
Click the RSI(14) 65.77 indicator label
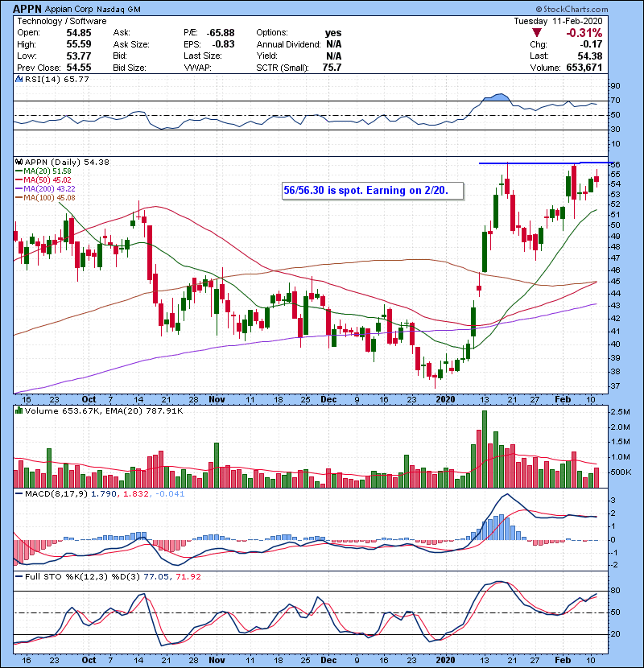(x=56, y=79)
